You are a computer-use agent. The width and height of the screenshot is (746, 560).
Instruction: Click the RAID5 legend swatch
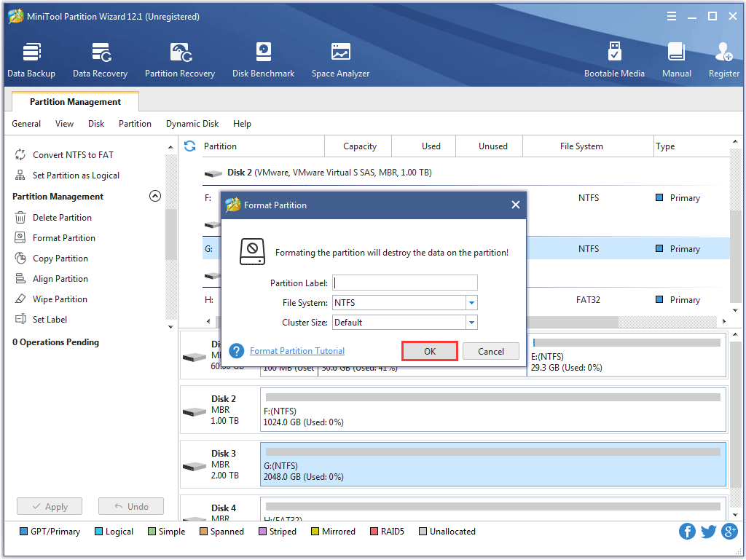pyautogui.click(x=374, y=532)
